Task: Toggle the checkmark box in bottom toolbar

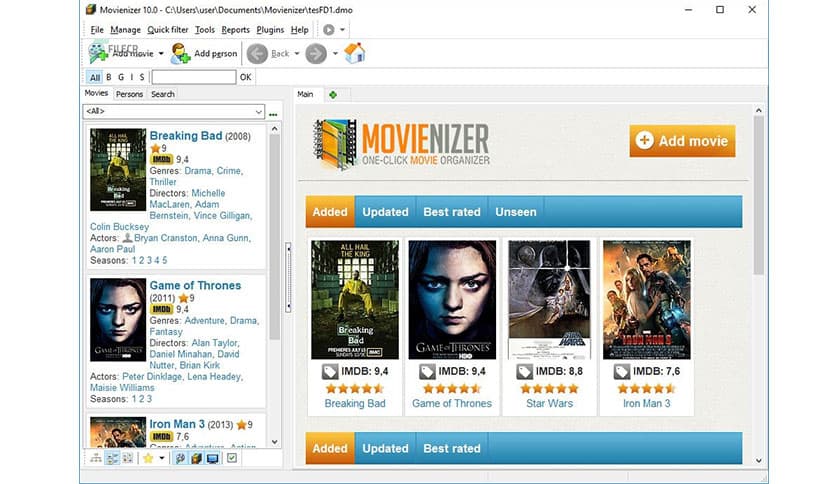Action: 232,458
